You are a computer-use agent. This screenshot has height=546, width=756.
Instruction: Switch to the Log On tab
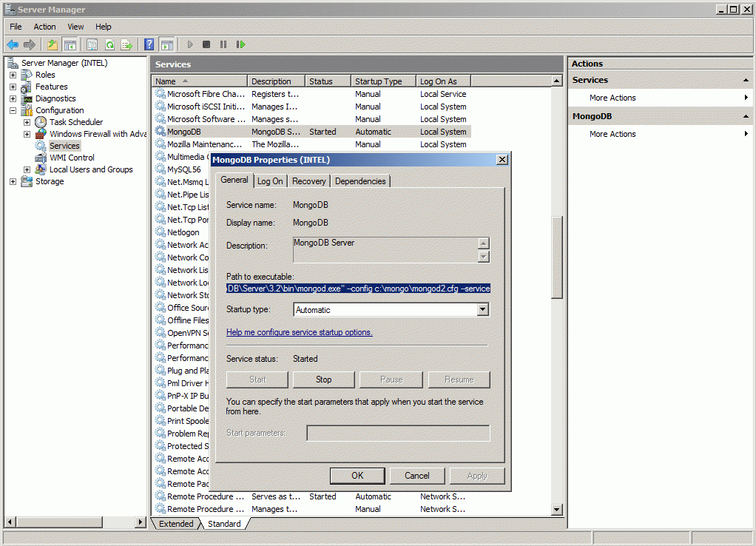270,181
